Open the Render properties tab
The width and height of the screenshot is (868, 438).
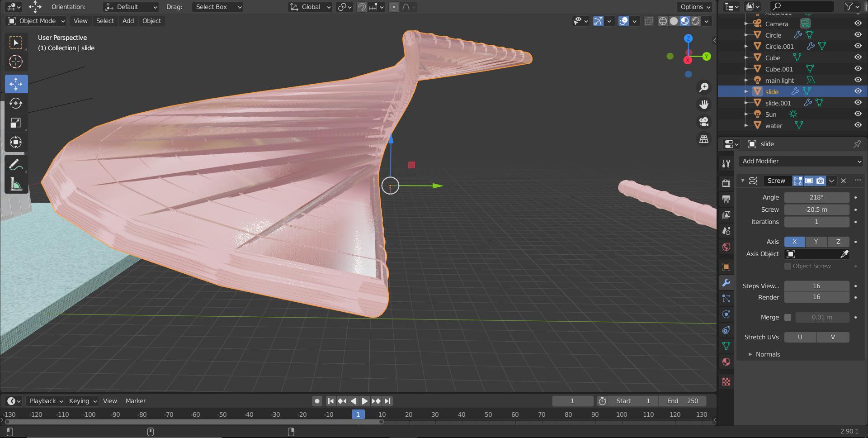click(726, 183)
